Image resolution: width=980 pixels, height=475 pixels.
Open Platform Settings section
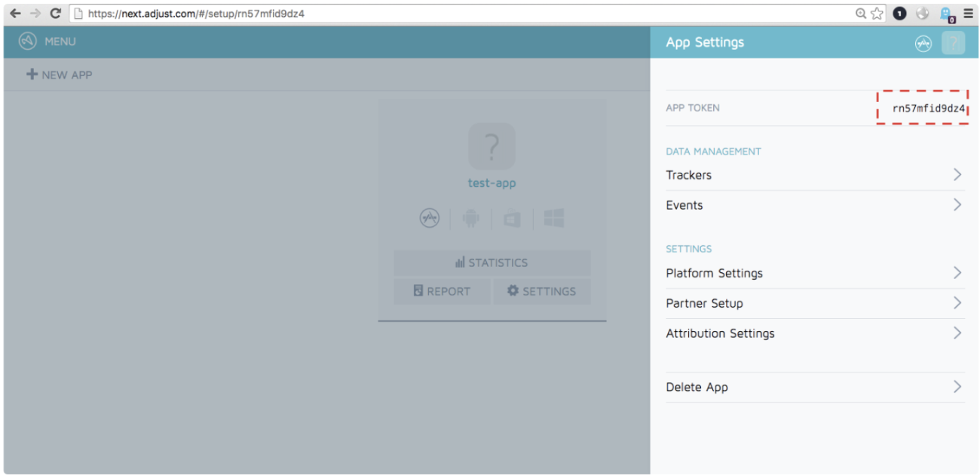pos(814,273)
